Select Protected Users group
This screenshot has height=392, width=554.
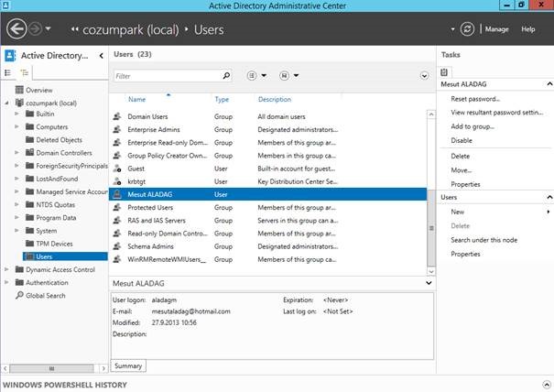[267, 208]
